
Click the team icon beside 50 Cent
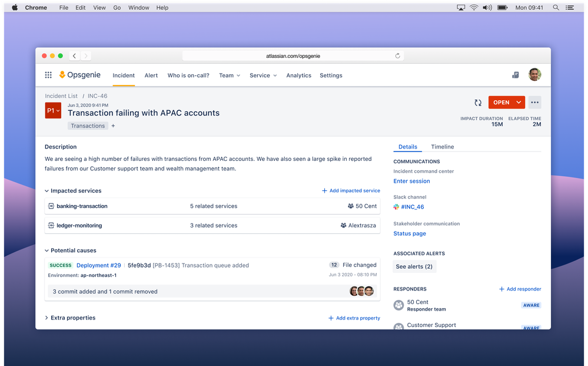pos(351,206)
